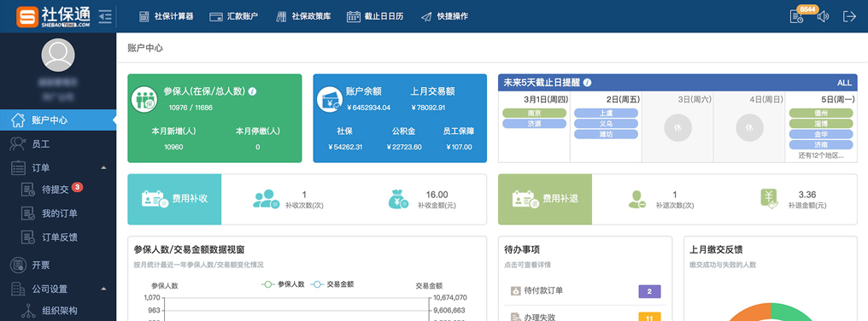Click the 补退次数 person icon

point(637,199)
